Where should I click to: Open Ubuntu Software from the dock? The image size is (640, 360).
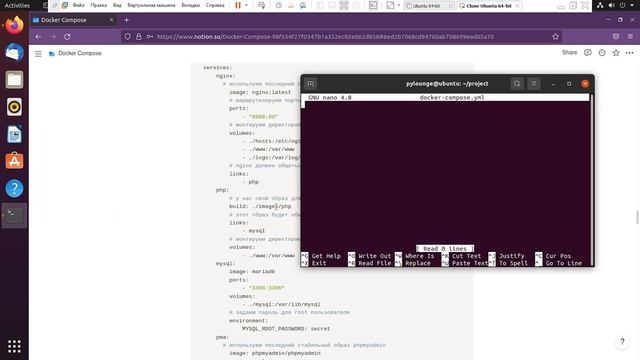(x=14, y=161)
